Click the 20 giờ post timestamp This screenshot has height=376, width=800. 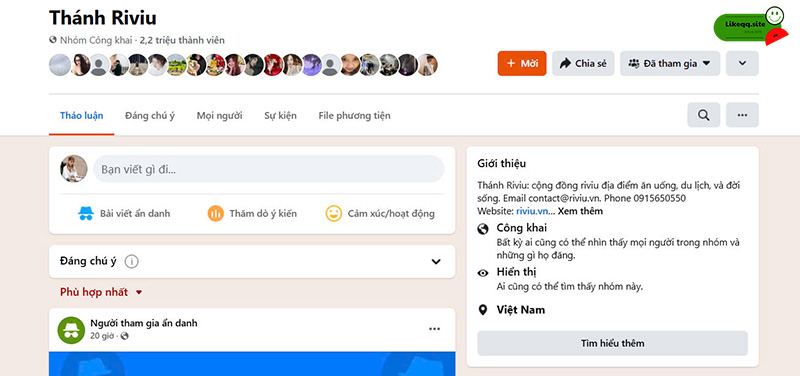point(103,336)
